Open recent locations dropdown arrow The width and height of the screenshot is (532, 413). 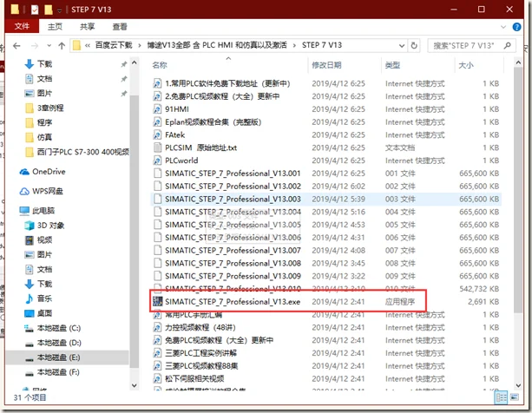point(49,45)
